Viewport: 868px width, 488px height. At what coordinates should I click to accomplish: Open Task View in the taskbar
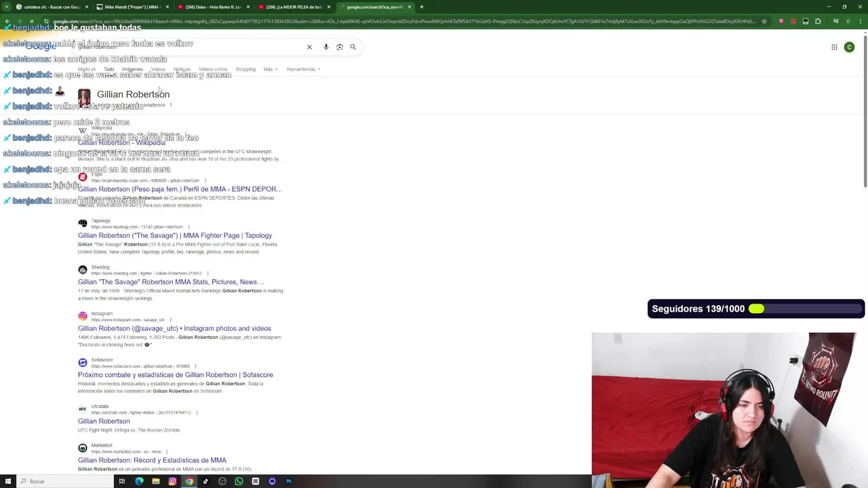(x=122, y=481)
